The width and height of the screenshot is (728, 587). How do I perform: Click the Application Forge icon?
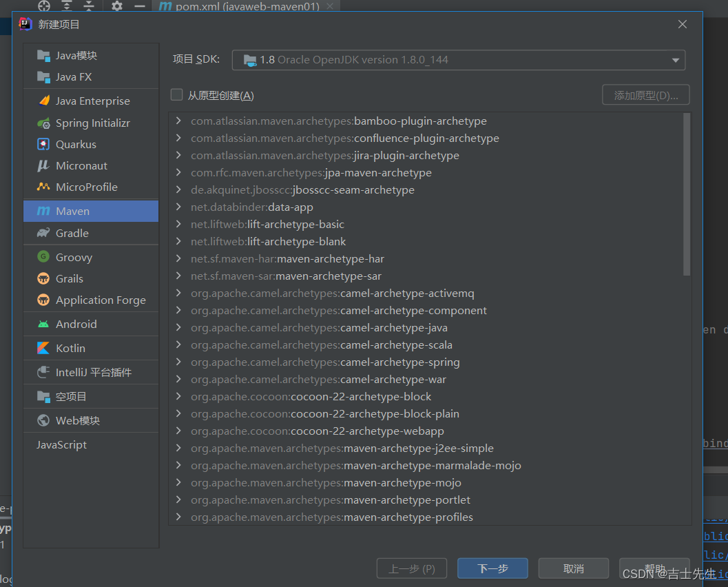click(43, 300)
